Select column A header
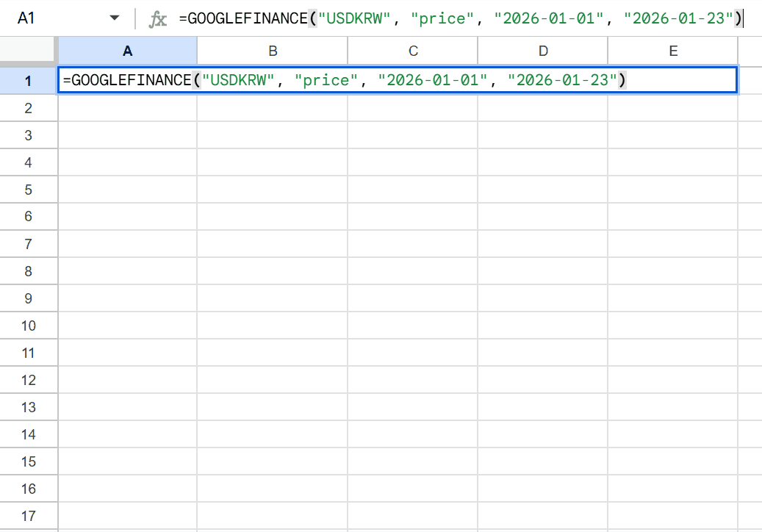Viewport: 762px width, 532px height. coord(127,51)
